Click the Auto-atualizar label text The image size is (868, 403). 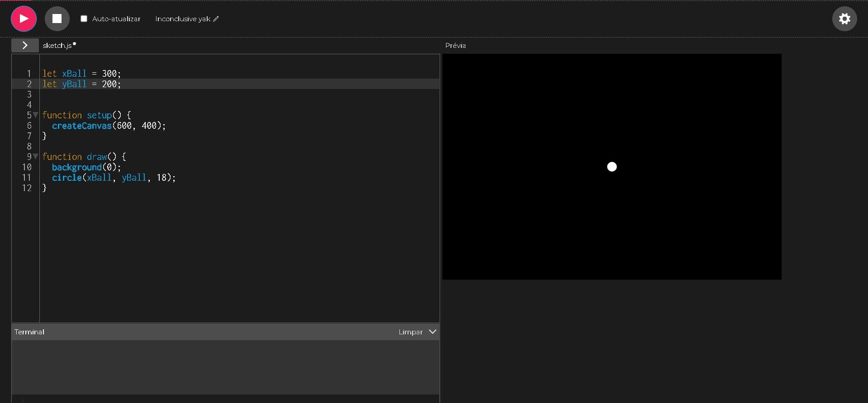click(116, 19)
